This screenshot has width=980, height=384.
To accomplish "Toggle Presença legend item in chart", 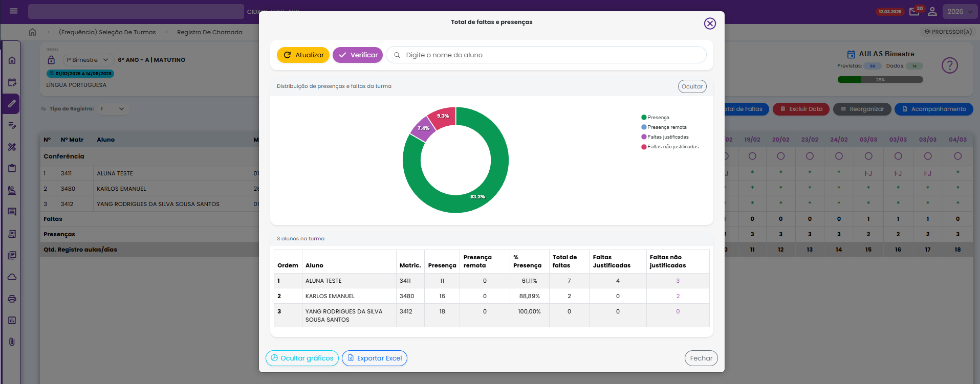I will (x=658, y=118).
